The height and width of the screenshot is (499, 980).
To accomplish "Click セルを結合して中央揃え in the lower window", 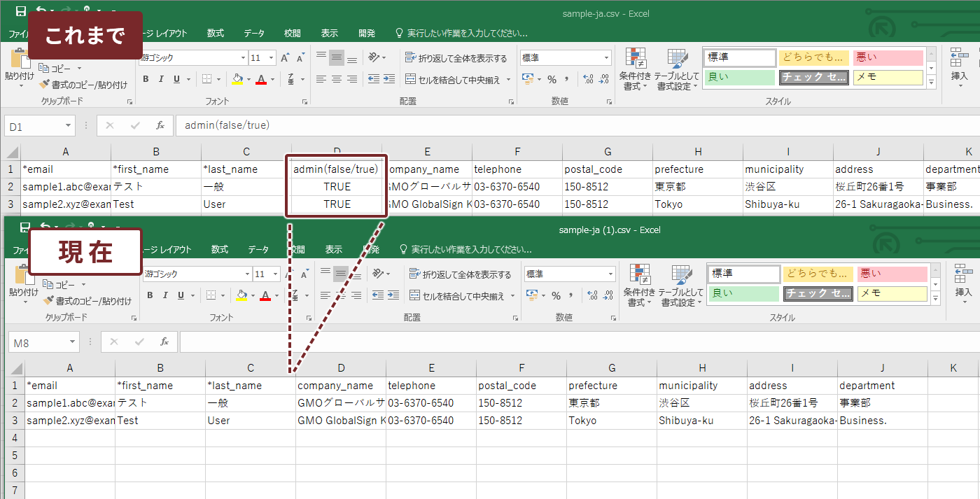I will pyautogui.click(x=462, y=296).
